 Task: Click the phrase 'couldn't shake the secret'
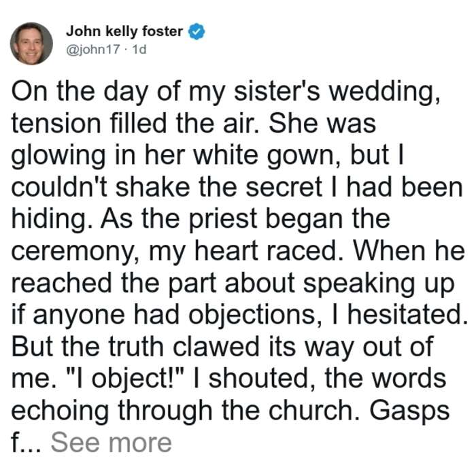[167, 187]
